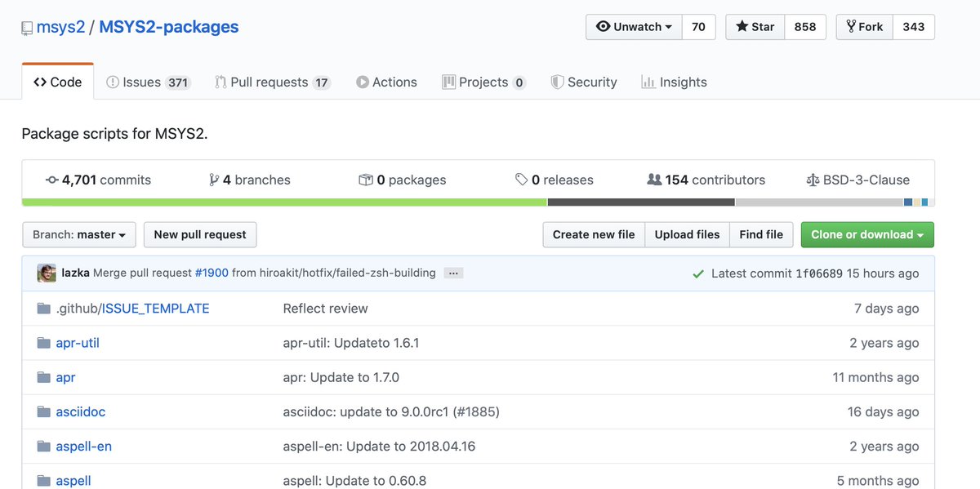Click the repository book icon beside msys2
This screenshot has height=489, width=980.
[x=27, y=28]
